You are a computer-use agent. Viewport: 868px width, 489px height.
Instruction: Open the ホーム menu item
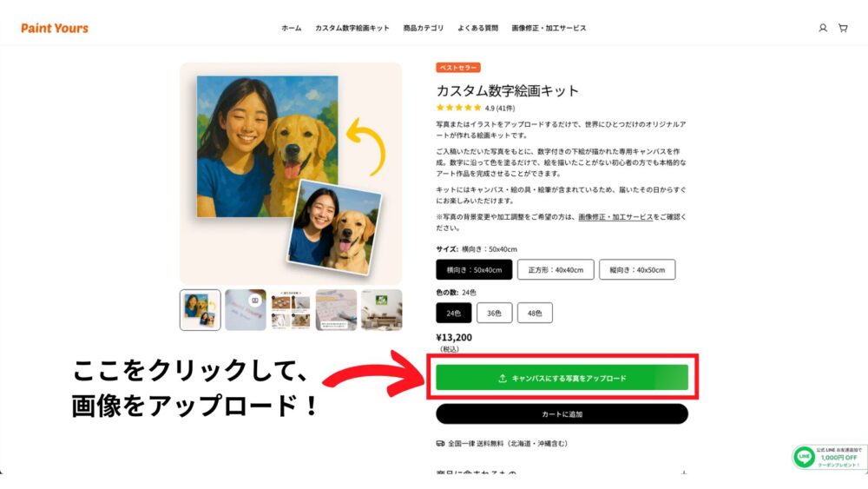pos(291,29)
